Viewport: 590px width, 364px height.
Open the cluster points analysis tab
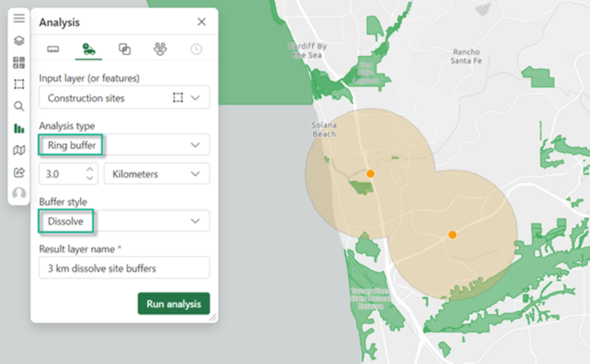click(160, 49)
